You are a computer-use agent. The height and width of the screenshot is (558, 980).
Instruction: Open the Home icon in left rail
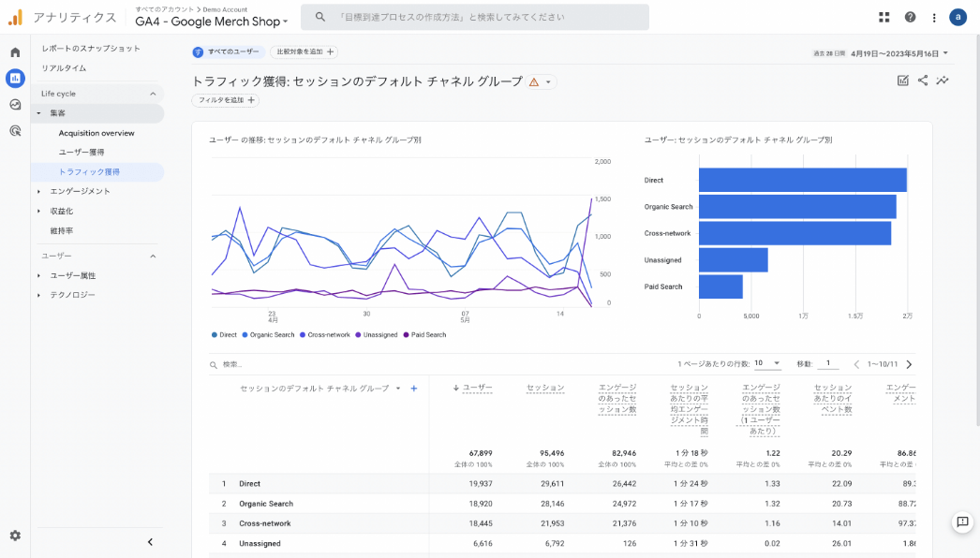pyautogui.click(x=15, y=52)
